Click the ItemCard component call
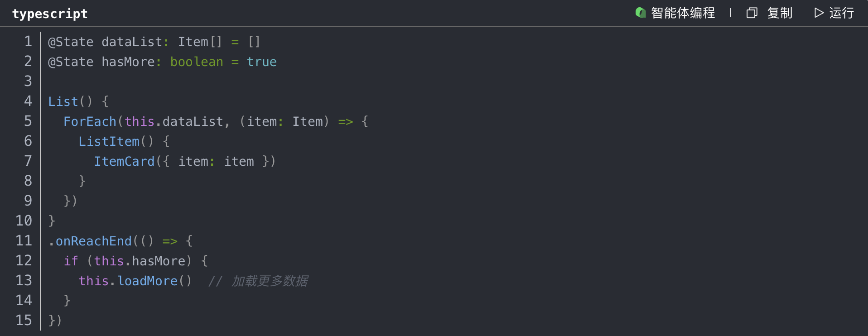 [x=124, y=161]
